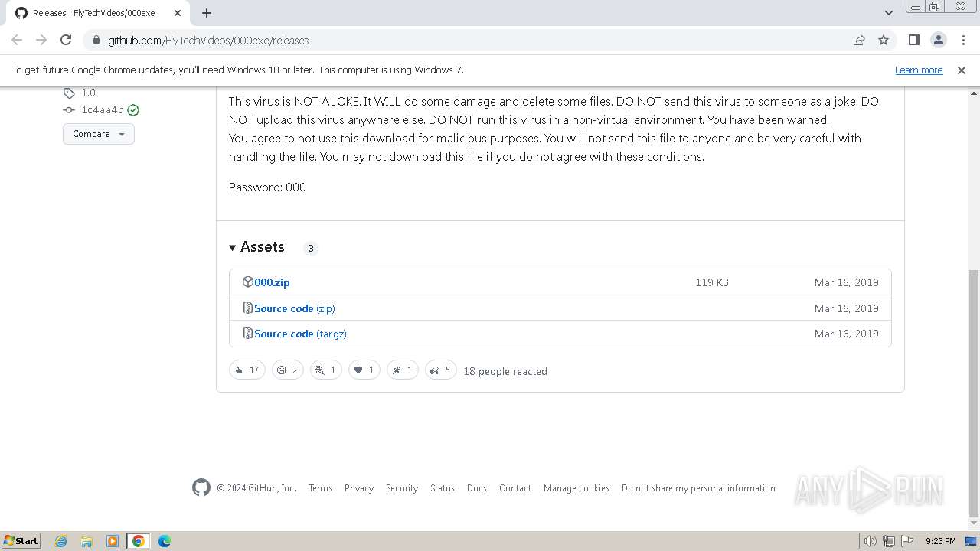This screenshot has height=551, width=980.
Task: Open Status footer link
Action: (x=443, y=488)
